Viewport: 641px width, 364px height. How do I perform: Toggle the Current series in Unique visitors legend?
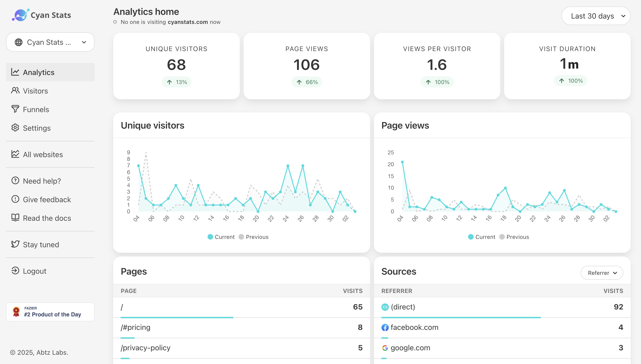click(221, 237)
